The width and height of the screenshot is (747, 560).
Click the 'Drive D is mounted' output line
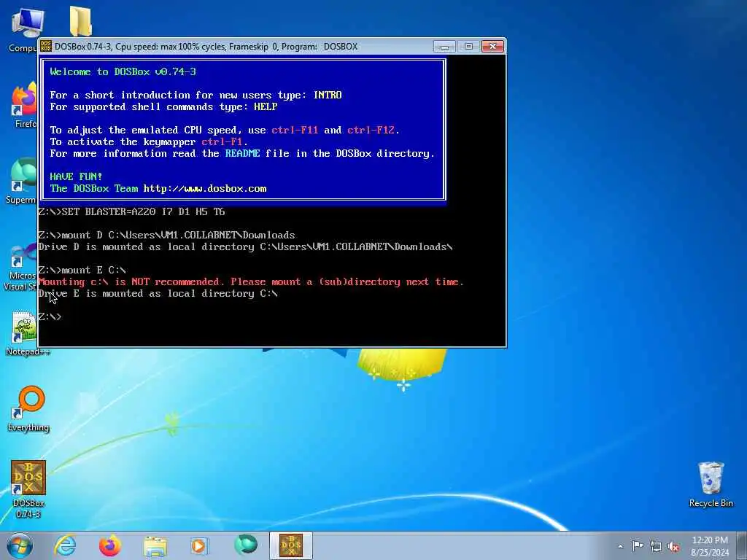pos(245,246)
